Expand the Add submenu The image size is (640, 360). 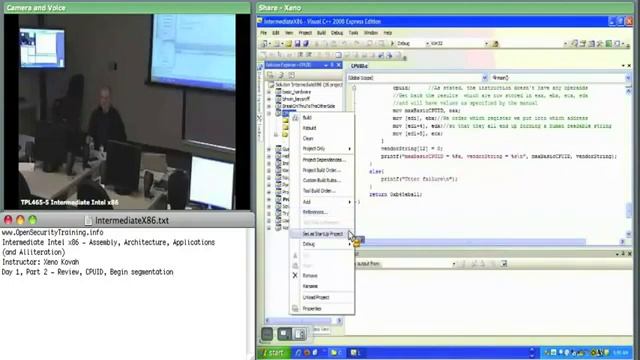tap(322, 202)
